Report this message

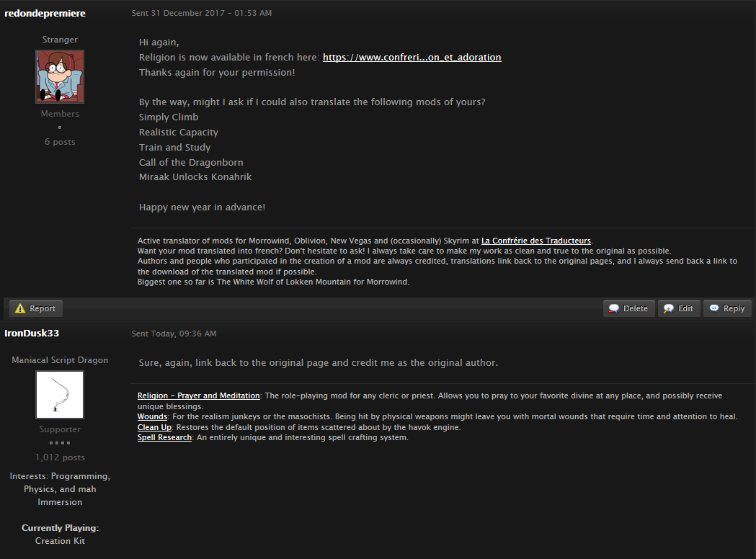point(36,308)
